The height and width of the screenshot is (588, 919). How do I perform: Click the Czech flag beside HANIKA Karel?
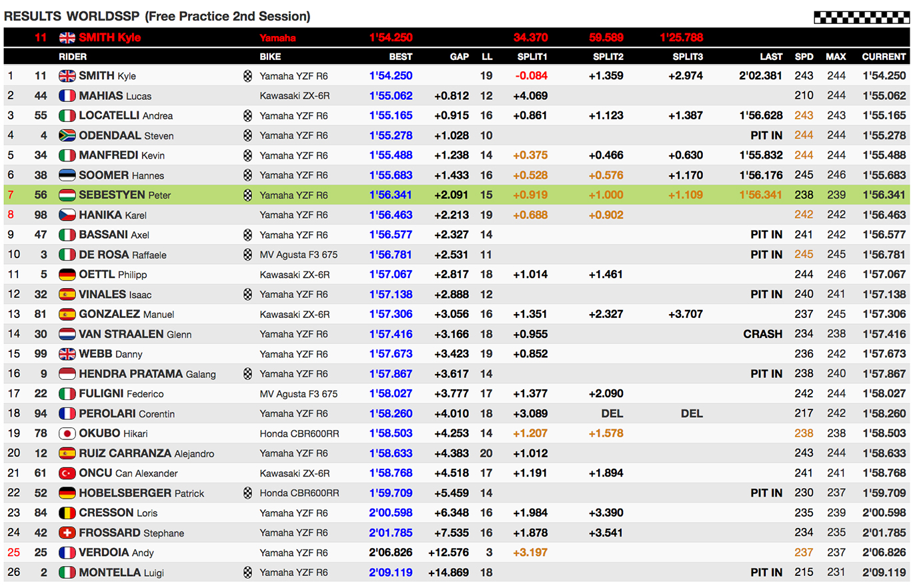(67, 215)
